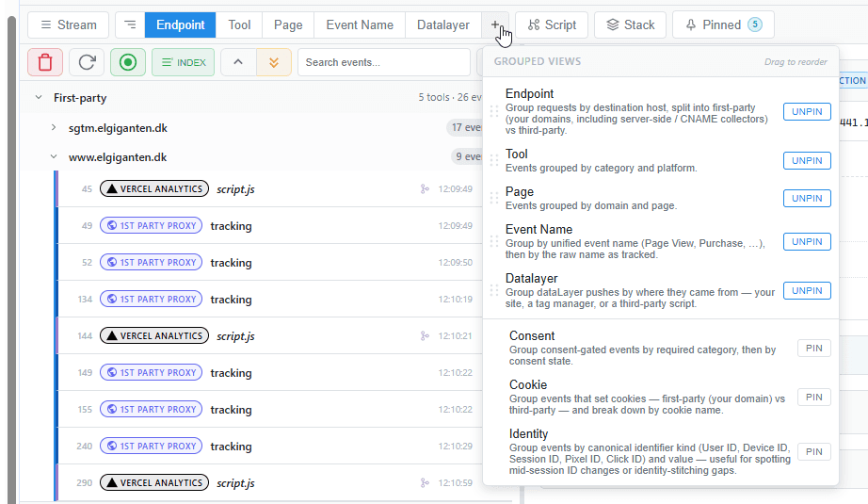The width and height of the screenshot is (868, 504).
Task: Click the Consent view title
Action: click(531, 335)
